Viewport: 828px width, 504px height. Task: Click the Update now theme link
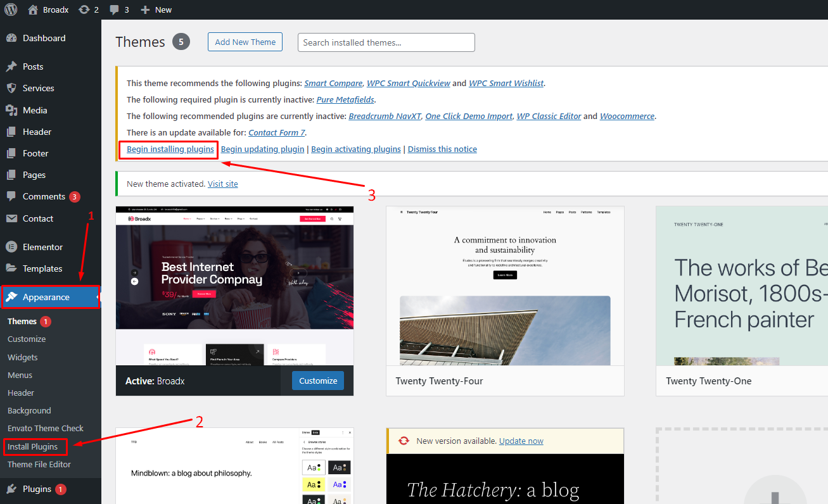(521, 441)
